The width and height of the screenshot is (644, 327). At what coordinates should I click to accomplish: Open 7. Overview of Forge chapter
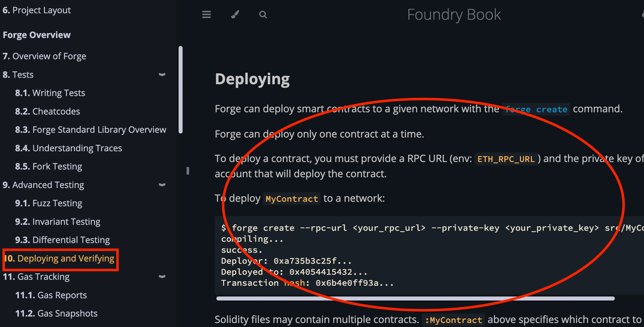point(44,56)
